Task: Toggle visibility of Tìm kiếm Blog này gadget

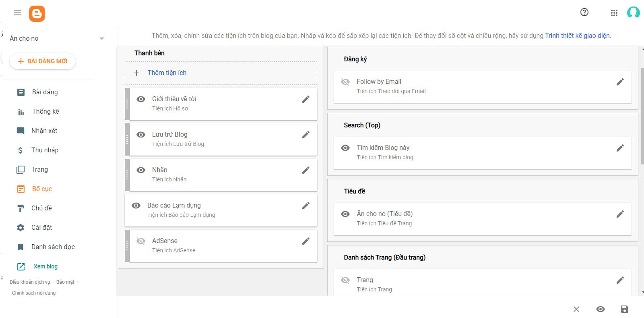Action: [x=345, y=148]
